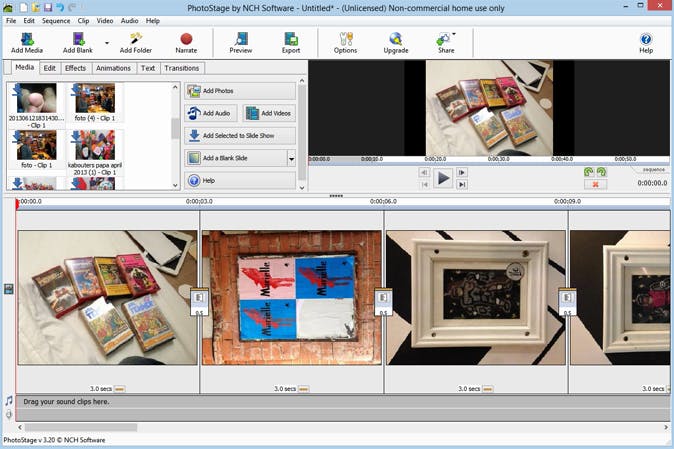Open the Video menu
The image size is (674, 449).
tap(105, 21)
